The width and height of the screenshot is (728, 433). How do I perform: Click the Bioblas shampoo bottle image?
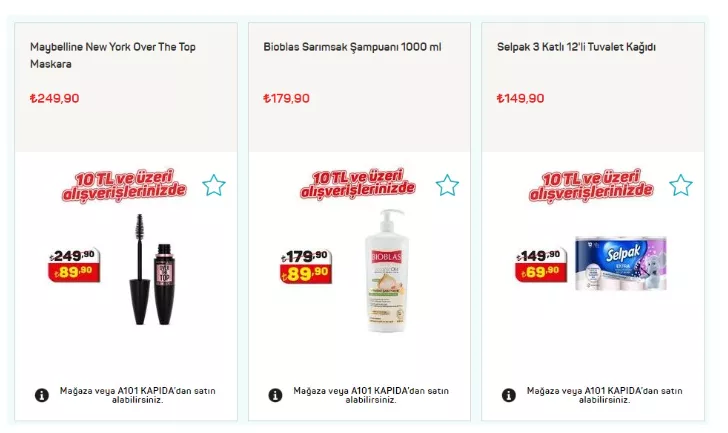point(387,271)
